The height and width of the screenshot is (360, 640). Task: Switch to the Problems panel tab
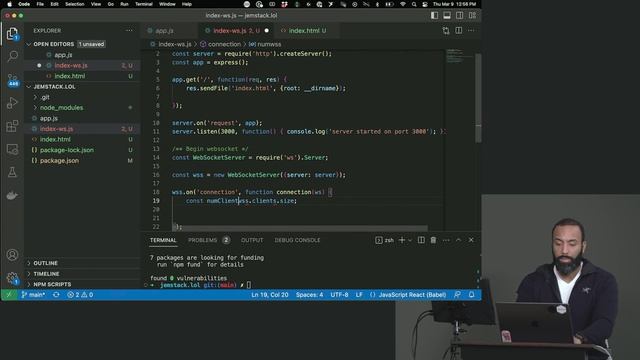(209, 240)
